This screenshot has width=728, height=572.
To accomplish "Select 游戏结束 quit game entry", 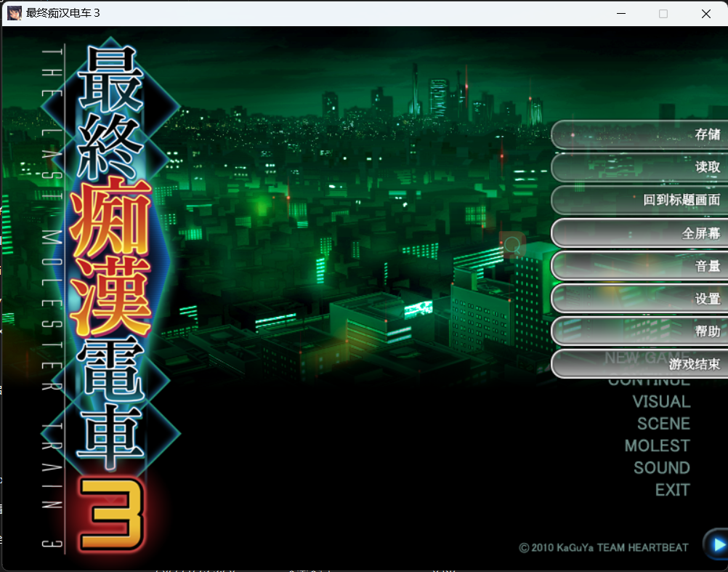I will coord(639,364).
